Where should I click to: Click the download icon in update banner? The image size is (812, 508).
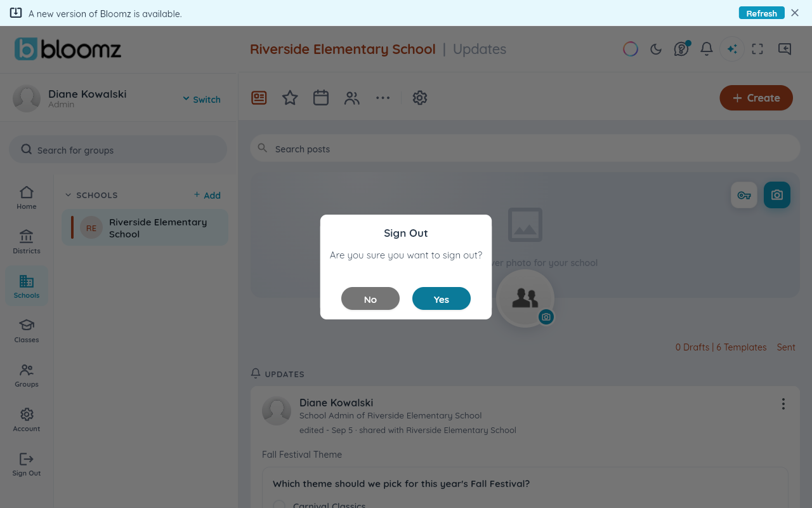click(16, 13)
